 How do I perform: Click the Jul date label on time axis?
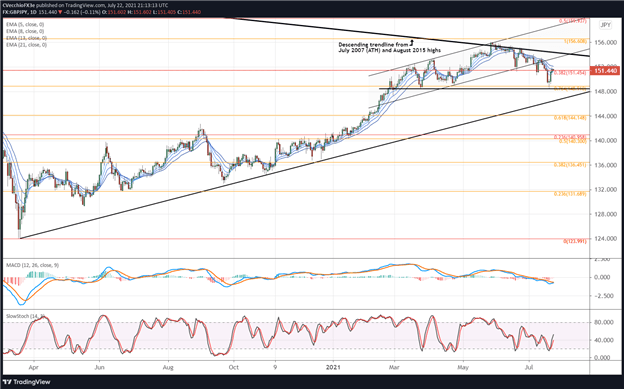[x=529, y=367]
